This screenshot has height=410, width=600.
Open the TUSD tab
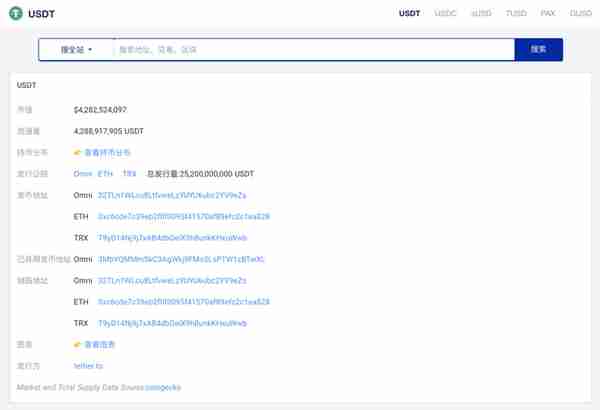coord(516,13)
